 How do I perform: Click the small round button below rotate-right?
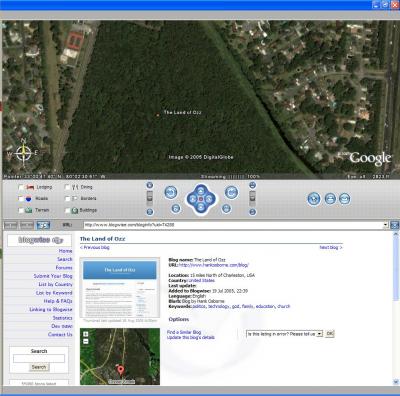tap(226, 209)
